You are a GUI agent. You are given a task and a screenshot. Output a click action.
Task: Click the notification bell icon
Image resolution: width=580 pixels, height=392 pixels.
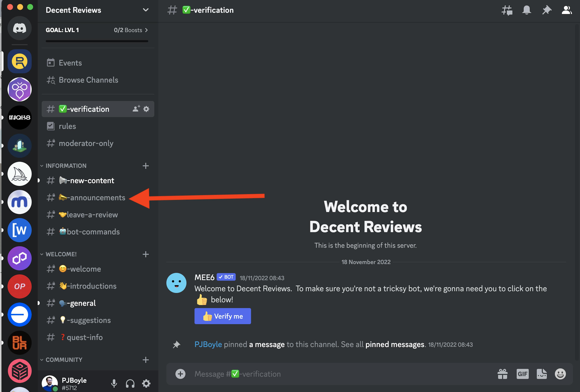coord(527,10)
